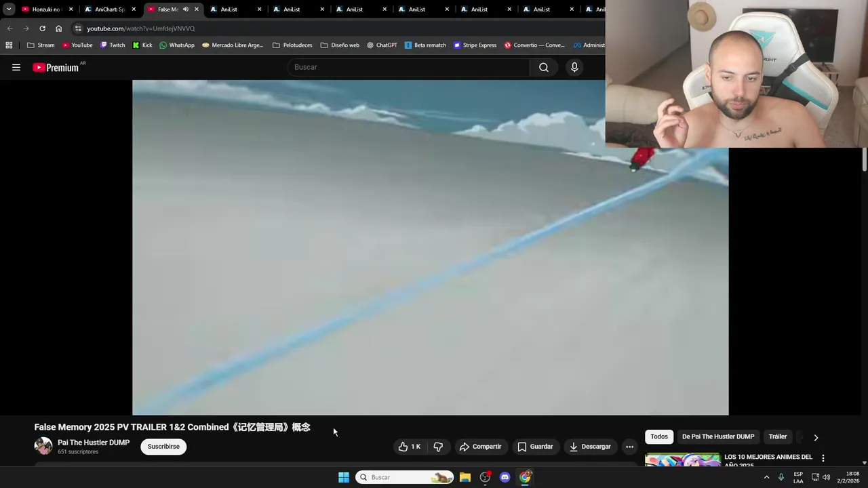This screenshot has width=868, height=488.
Task: Open the Convertio bookmark
Action: tap(534, 45)
